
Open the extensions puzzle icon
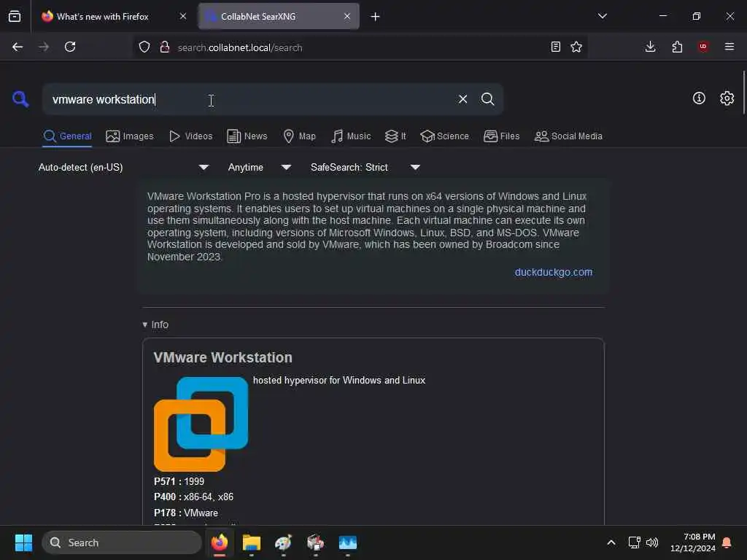click(677, 47)
